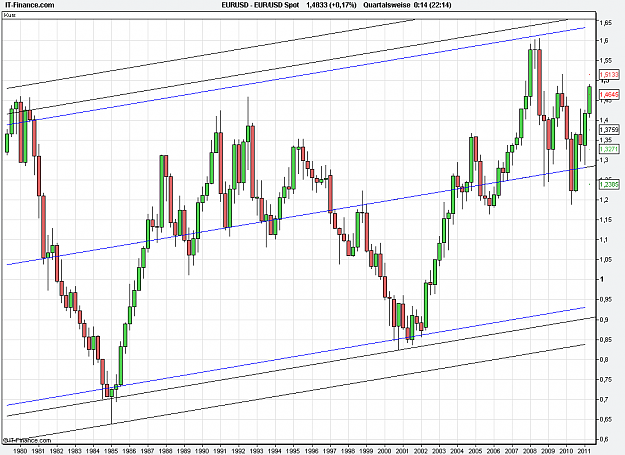
Task: Click the 0,8 price axis label
Action: coord(604,359)
